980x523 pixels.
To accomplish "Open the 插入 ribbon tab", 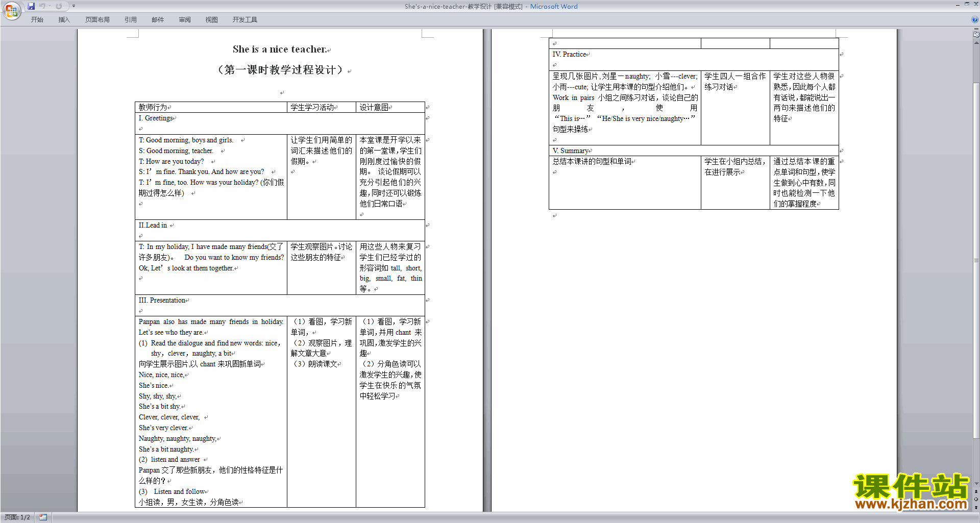I will [x=64, y=20].
